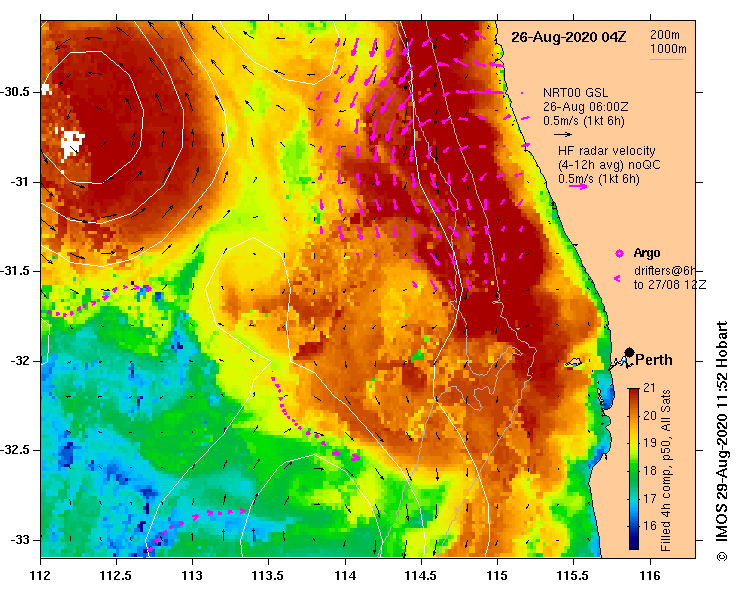The width and height of the screenshot is (739, 592).
Task: Click the HF radar velocity label
Action: point(607,151)
